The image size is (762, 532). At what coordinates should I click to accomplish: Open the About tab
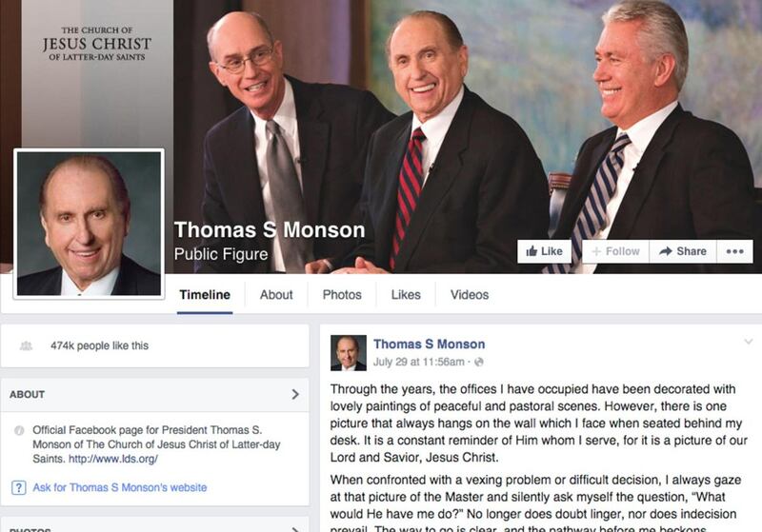click(276, 295)
